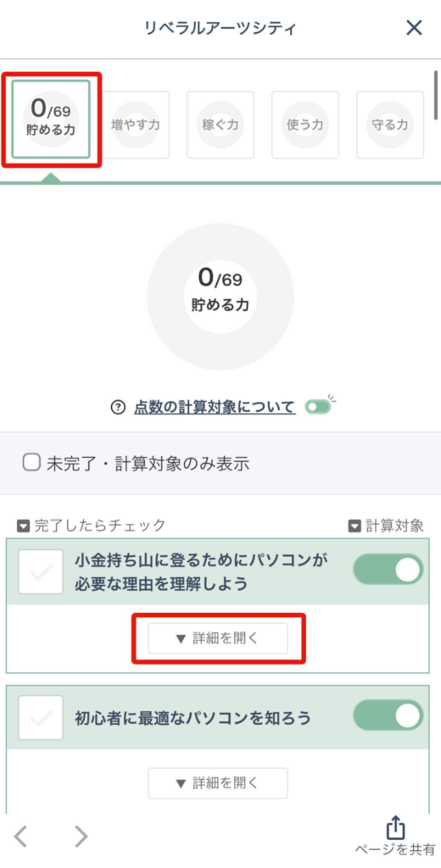Tap the share icon labeled ページを共有

[395, 827]
